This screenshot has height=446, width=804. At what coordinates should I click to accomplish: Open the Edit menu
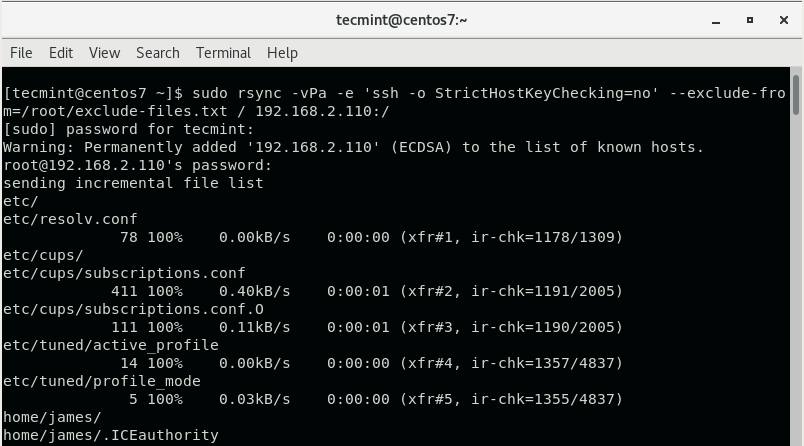pos(61,53)
